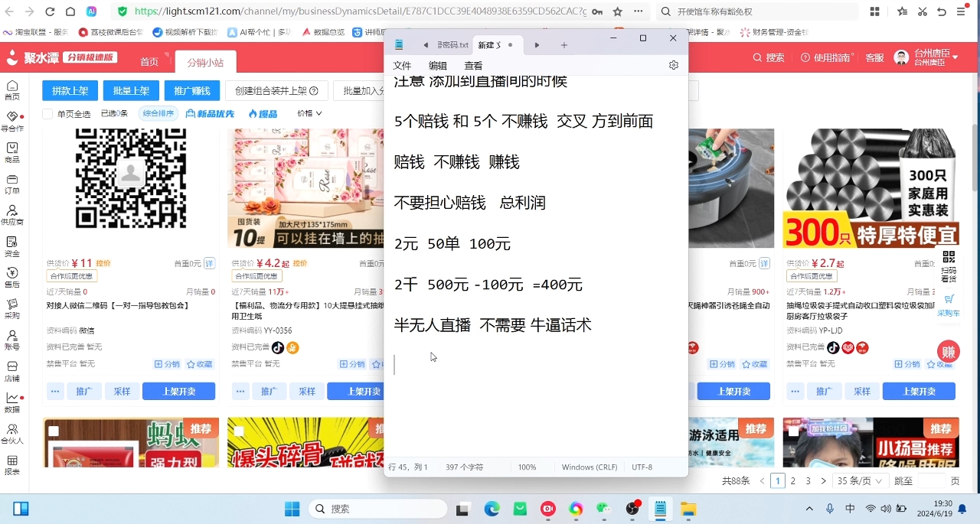
Task: Switch to the 首页 top navigation tab
Action: tap(149, 62)
